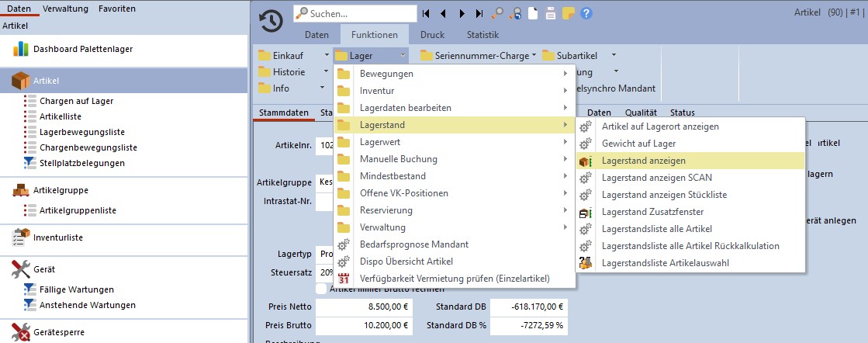Create a new record page icon
Image resolution: width=868 pixels, height=343 pixels.
pyautogui.click(x=533, y=13)
